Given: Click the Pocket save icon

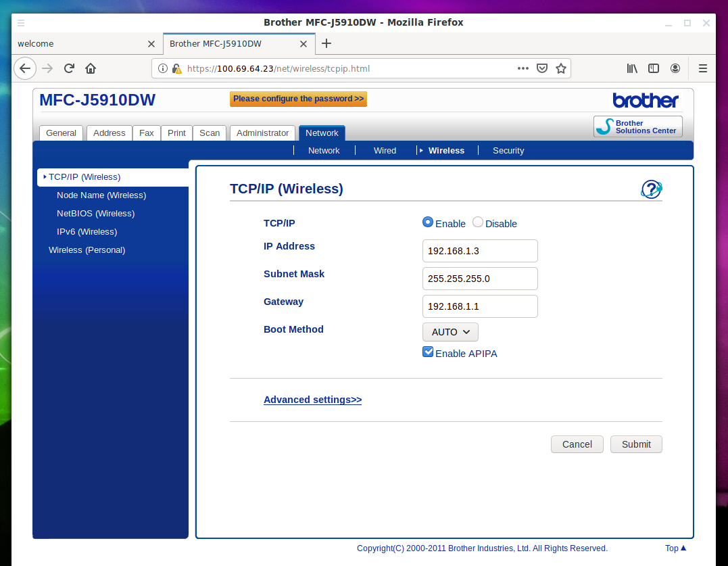Looking at the screenshot, I should [541, 68].
